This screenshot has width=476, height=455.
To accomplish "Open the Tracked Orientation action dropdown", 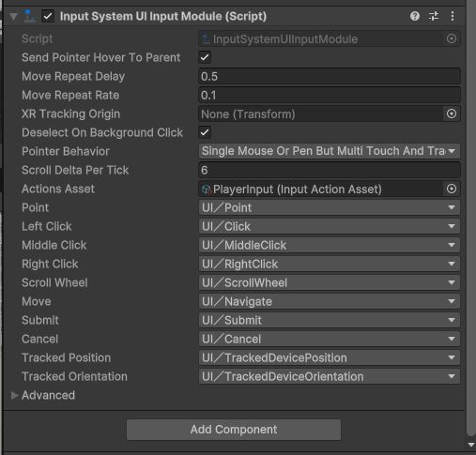I will coord(330,376).
